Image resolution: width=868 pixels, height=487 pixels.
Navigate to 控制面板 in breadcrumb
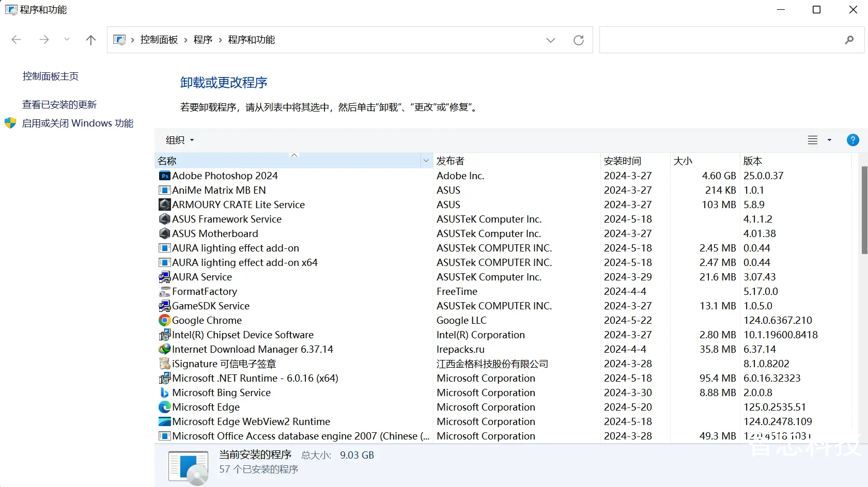click(x=159, y=40)
